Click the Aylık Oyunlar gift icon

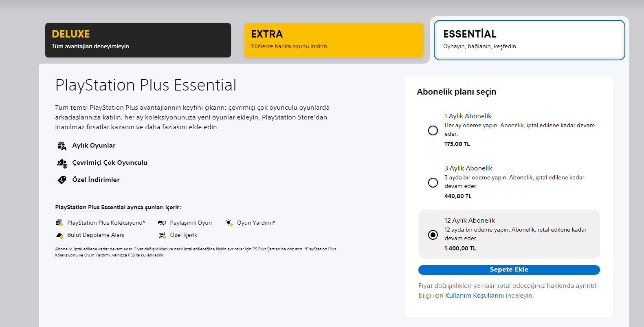point(62,146)
